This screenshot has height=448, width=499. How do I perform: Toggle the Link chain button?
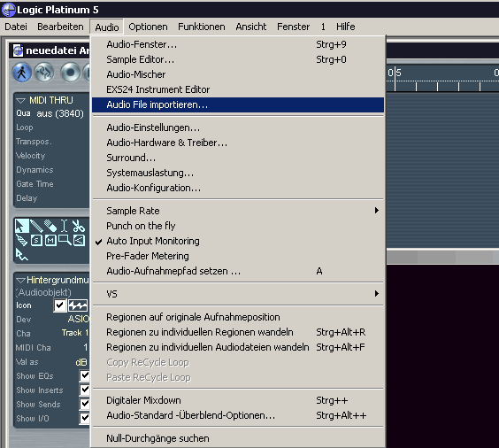pos(44,73)
